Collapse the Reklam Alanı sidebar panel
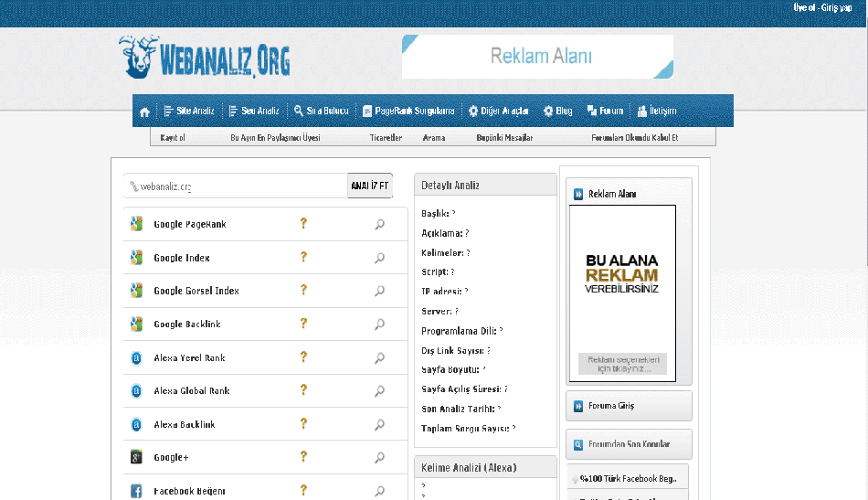The height and width of the screenshot is (500, 868). click(x=578, y=194)
